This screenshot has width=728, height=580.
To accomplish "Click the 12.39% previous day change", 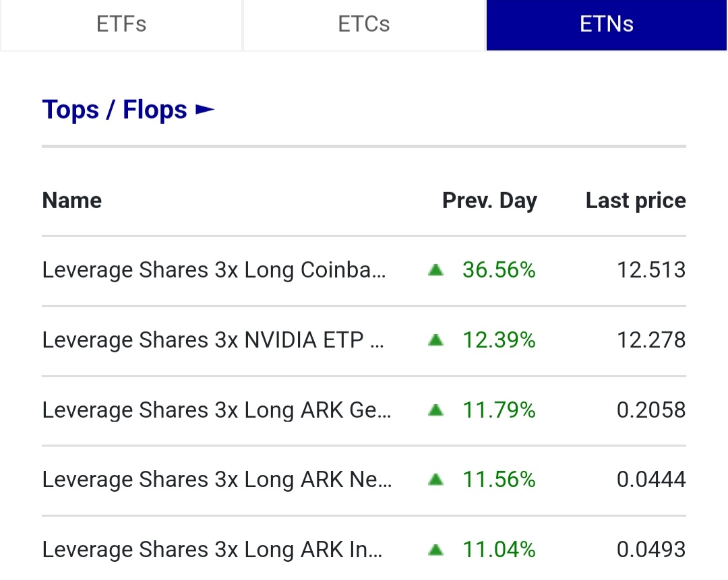I will click(x=499, y=340).
